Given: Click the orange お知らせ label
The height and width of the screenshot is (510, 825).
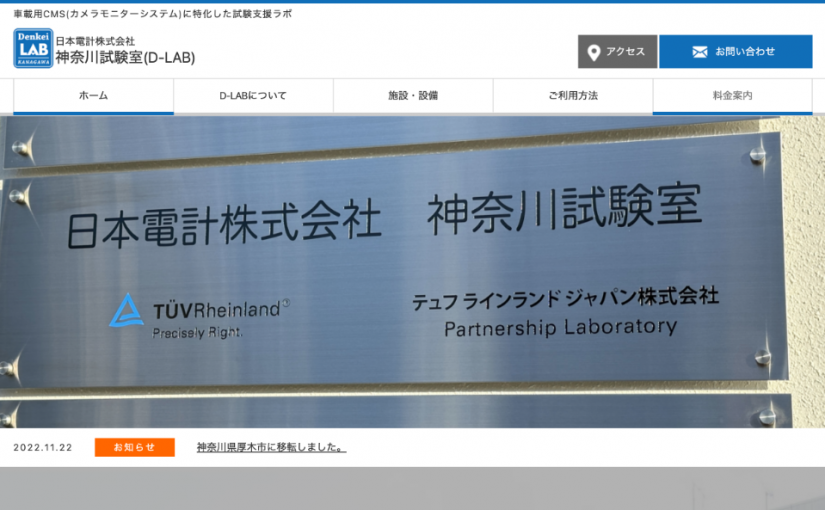Looking at the screenshot, I should point(135,447).
